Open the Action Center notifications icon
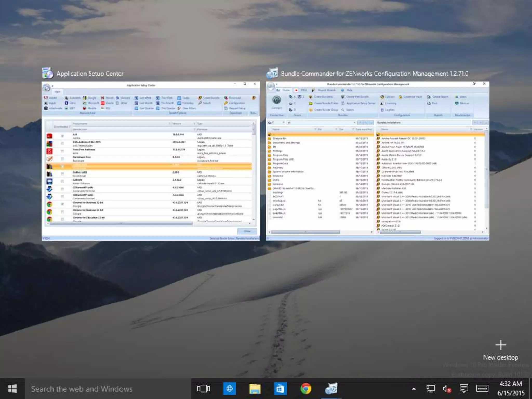Screen dimensions: 532x399 coord(464,389)
